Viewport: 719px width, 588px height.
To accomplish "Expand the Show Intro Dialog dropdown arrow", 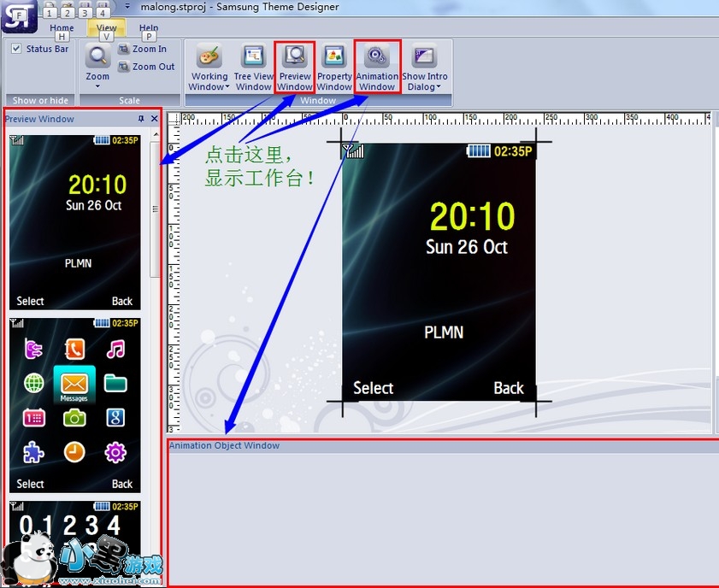I will pos(438,87).
